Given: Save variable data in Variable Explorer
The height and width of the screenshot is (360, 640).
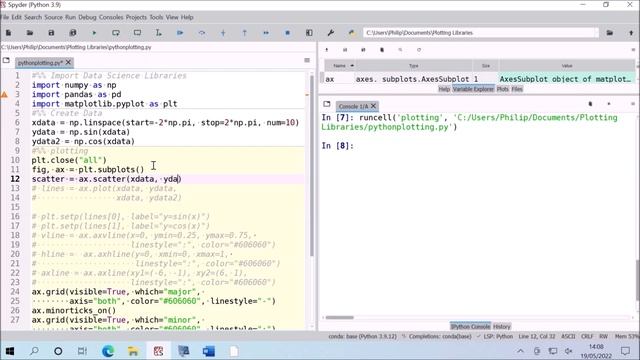Looking at the screenshot, I should click(345, 50).
